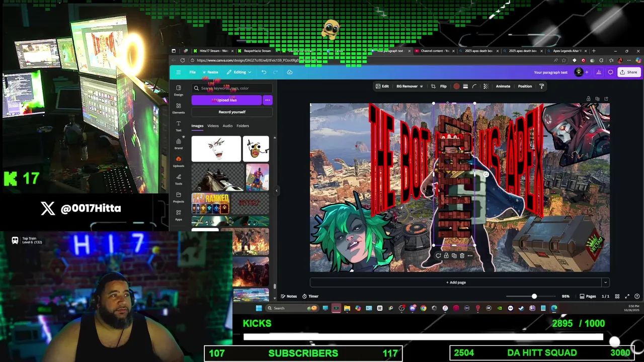Toggle grid view of pages
644x362 pixels.
pyautogui.click(x=617, y=296)
